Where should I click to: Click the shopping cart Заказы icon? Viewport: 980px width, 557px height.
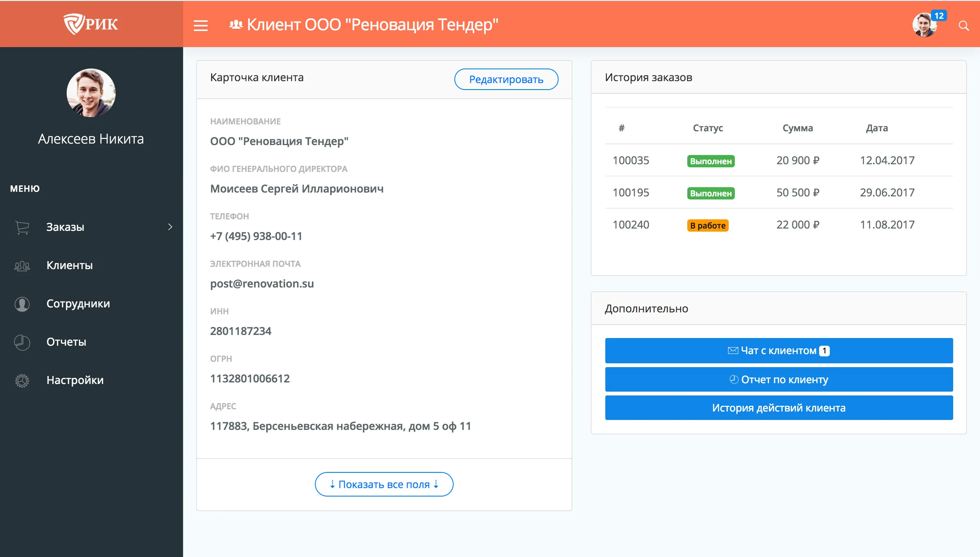(22, 227)
